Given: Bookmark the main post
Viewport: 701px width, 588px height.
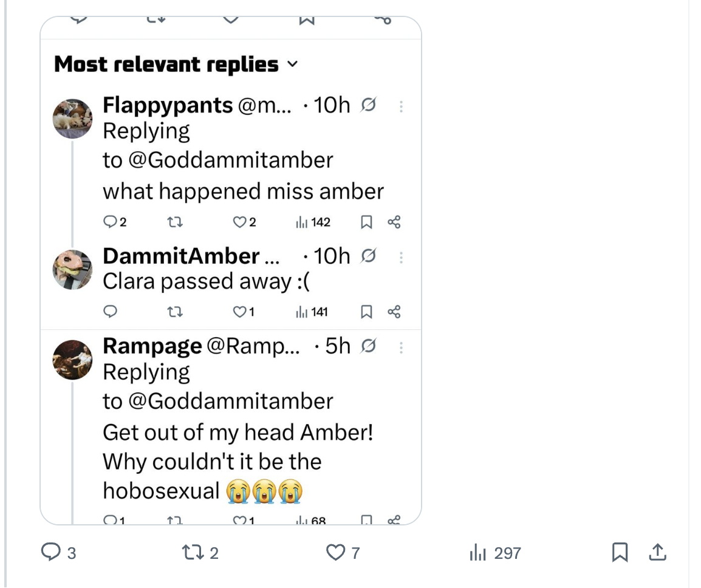Looking at the screenshot, I should pyautogui.click(x=619, y=552).
